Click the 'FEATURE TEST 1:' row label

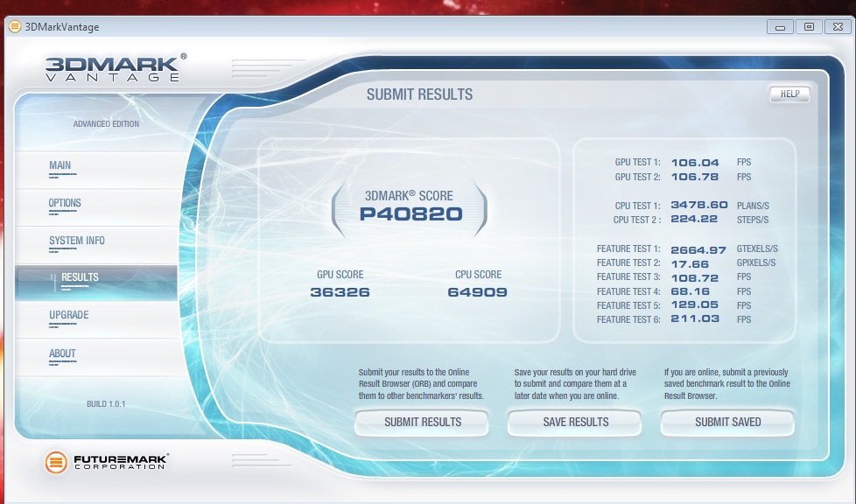[628, 249]
